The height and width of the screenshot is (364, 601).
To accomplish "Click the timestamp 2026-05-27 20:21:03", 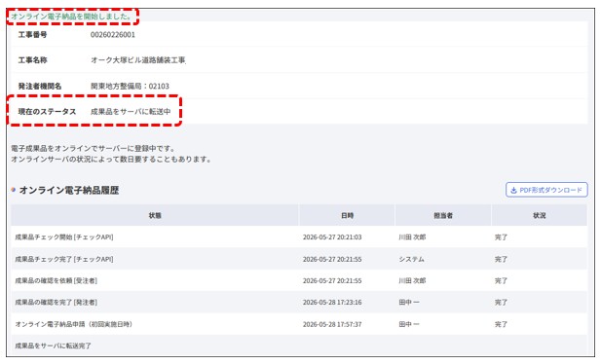I will click(x=332, y=237).
